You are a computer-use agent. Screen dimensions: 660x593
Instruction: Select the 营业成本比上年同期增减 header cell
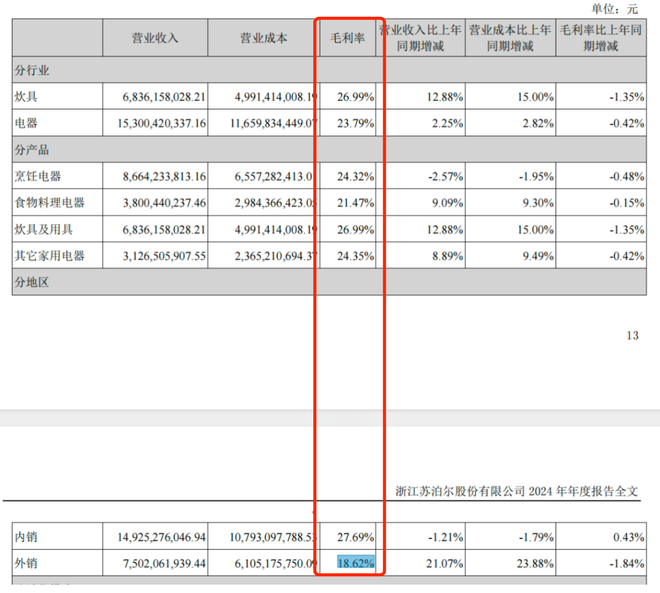513,38
